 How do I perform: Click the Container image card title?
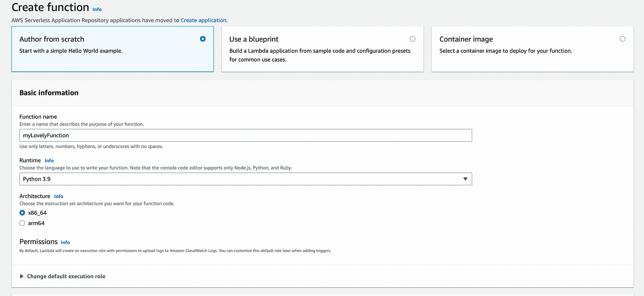coord(466,39)
